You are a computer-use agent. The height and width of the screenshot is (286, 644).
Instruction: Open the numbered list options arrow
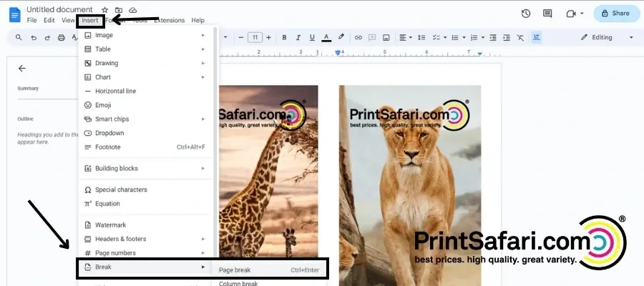point(483,37)
